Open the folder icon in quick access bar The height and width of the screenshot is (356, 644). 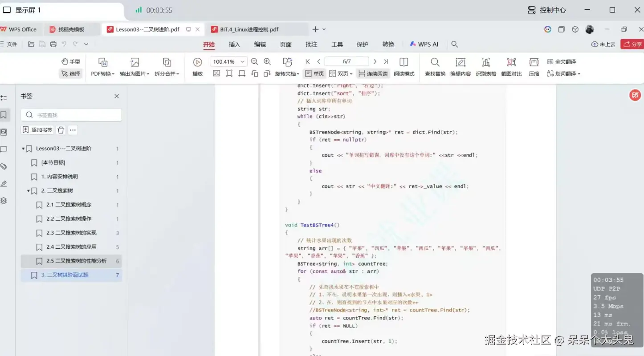click(x=31, y=44)
